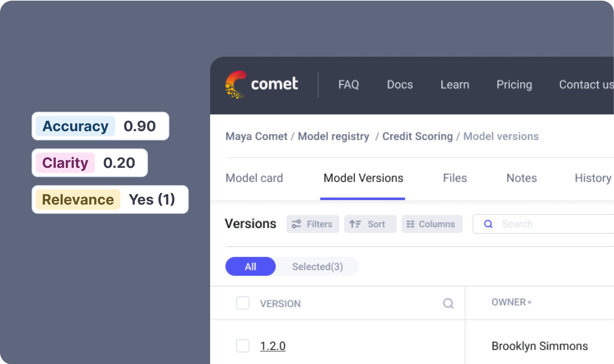Check the checkbox next to version 1.2.0
The width and height of the screenshot is (614, 364).
tap(242, 346)
